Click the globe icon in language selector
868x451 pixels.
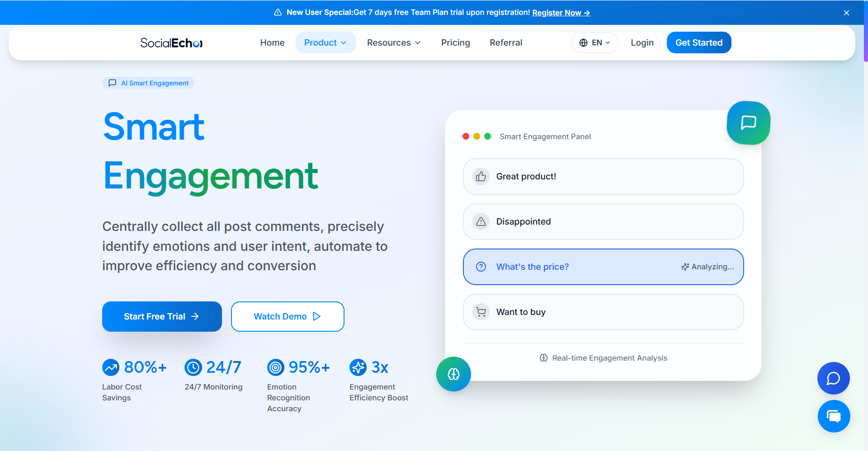click(x=583, y=42)
